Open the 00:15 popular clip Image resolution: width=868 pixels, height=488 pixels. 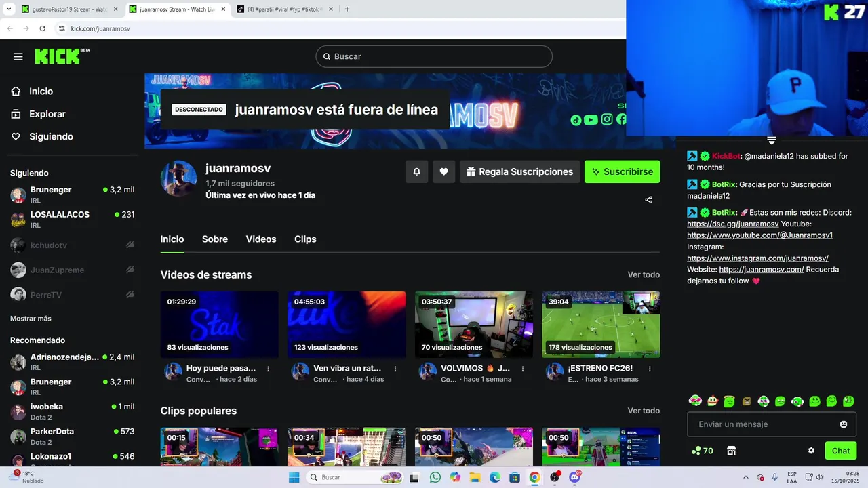(220, 447)
